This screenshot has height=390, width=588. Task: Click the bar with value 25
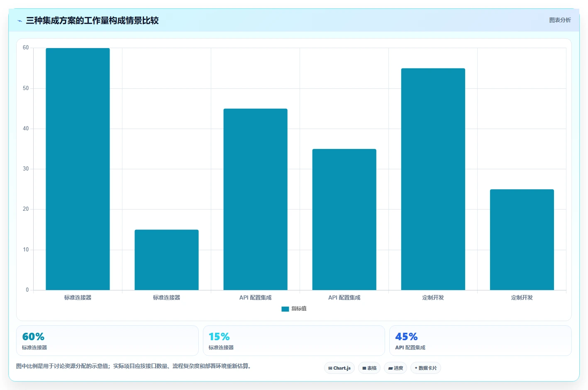522,240
